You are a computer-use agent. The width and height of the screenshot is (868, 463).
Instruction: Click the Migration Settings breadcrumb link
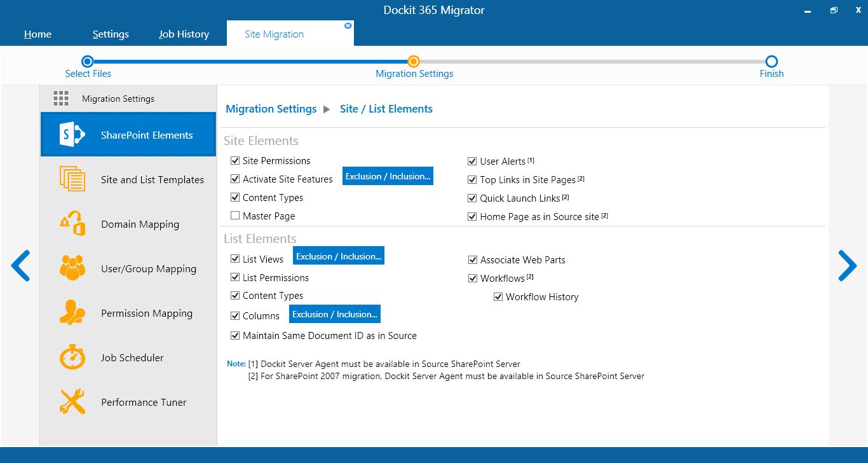point(271,109)
